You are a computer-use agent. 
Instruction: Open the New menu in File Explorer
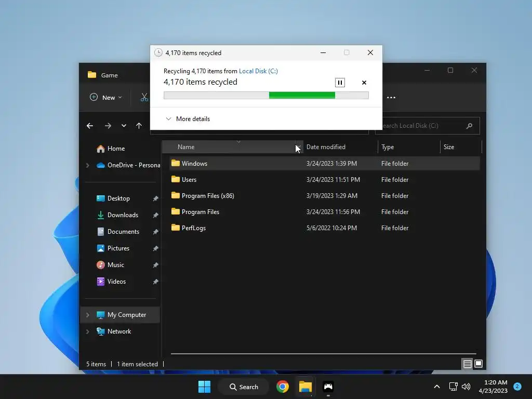point(105,97)
